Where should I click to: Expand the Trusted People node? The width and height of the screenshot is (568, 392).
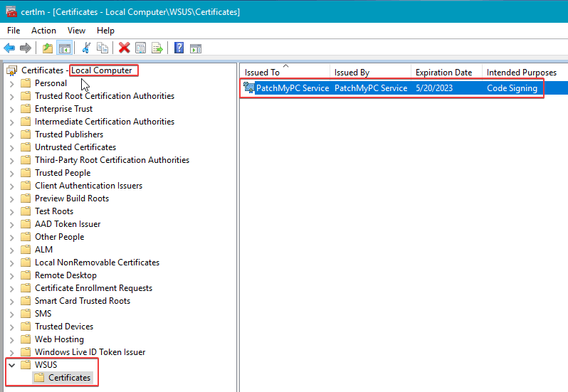click(x=12, y=174)
